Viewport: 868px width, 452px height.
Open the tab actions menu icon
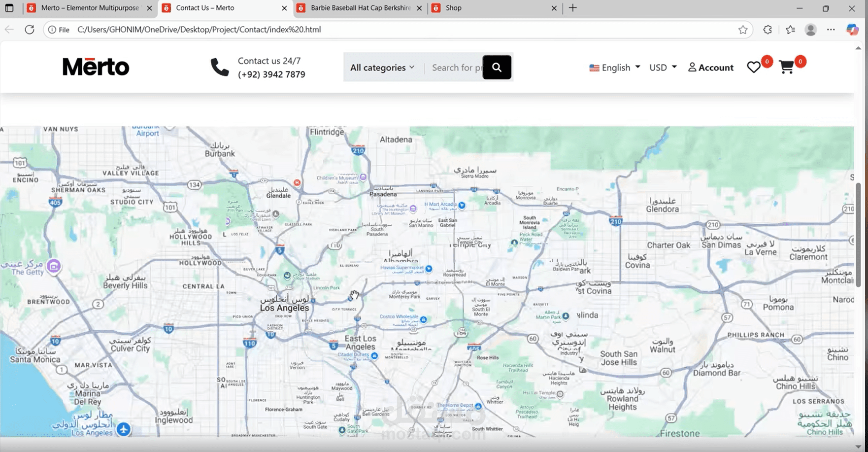point(9,8)
